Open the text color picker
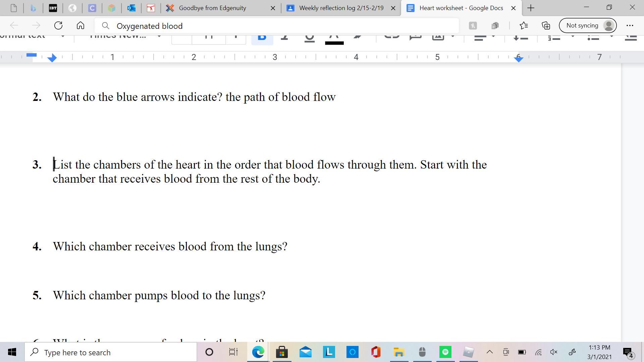Viewport: 644px width, 362px height. coord(334,38)
